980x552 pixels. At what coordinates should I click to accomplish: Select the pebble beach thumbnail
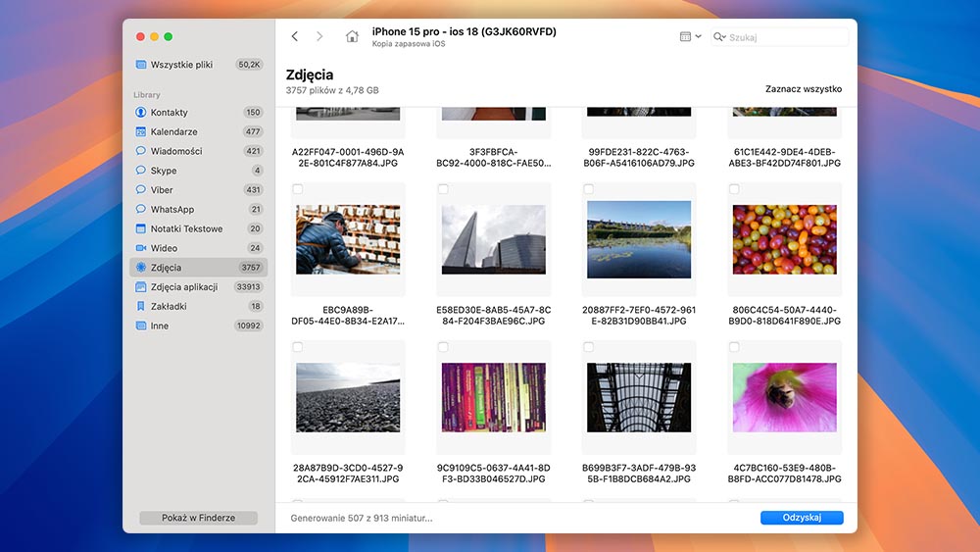(348, 398)
